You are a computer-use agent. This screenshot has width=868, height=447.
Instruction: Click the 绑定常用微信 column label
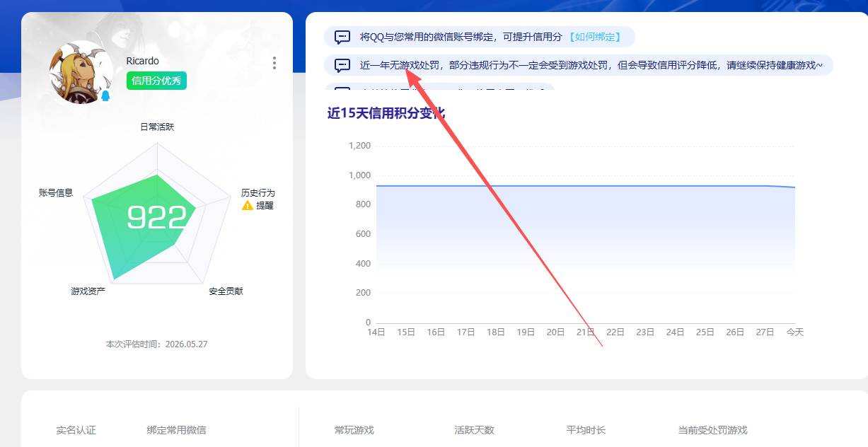(x=176, y=430)
